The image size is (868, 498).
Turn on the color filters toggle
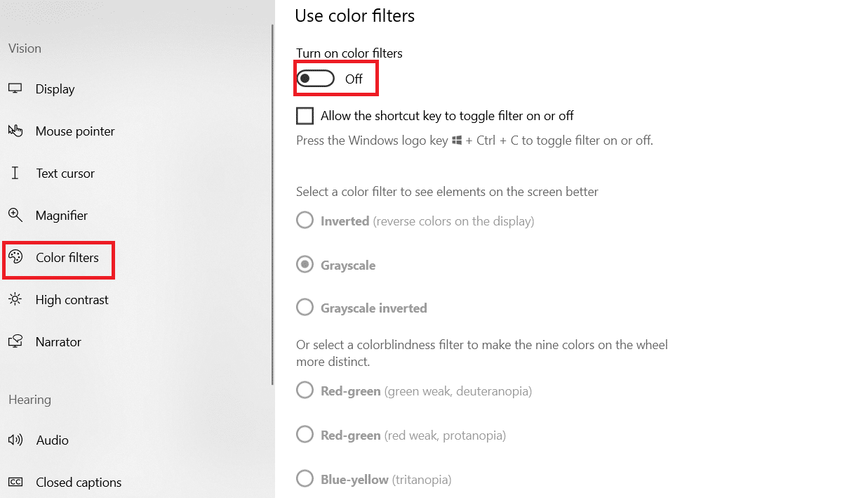(315, 79)
